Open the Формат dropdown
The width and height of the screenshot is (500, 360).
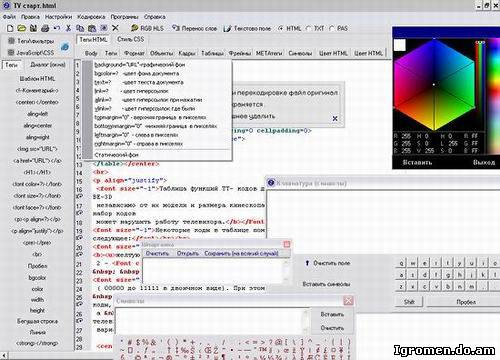tap(134, 53)
